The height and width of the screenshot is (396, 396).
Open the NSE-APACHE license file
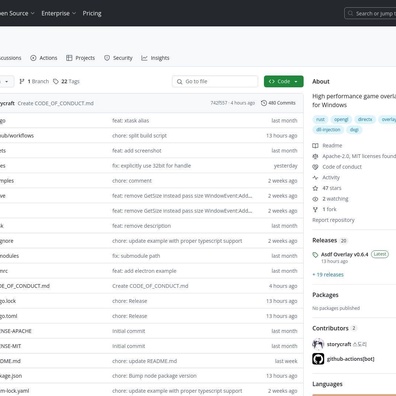[16, 331]
